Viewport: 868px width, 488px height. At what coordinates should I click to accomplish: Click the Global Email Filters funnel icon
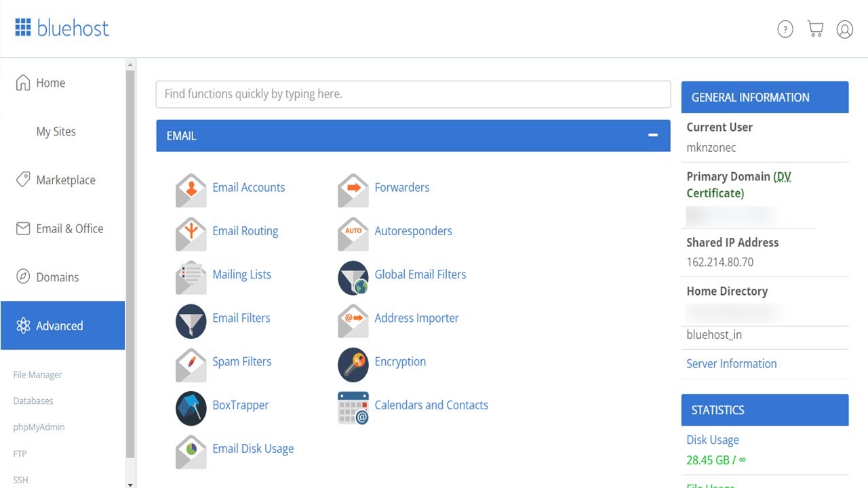[x=353, y=278]
